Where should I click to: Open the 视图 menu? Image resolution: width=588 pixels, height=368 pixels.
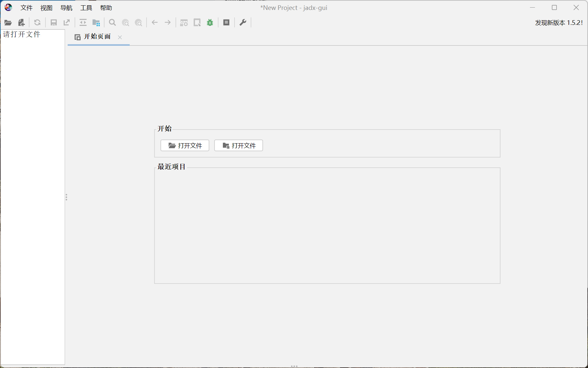[46, 8]
